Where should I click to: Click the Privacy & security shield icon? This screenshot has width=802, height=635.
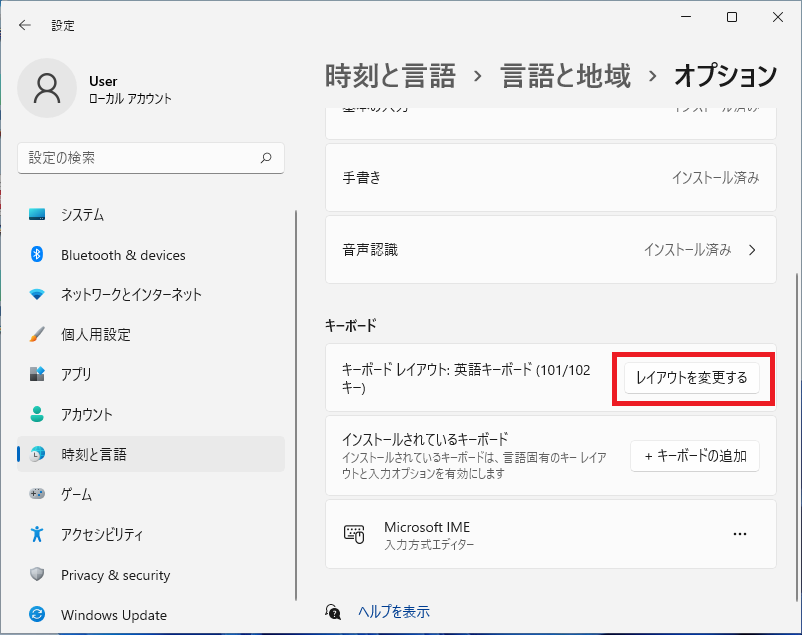pos(38,575)
